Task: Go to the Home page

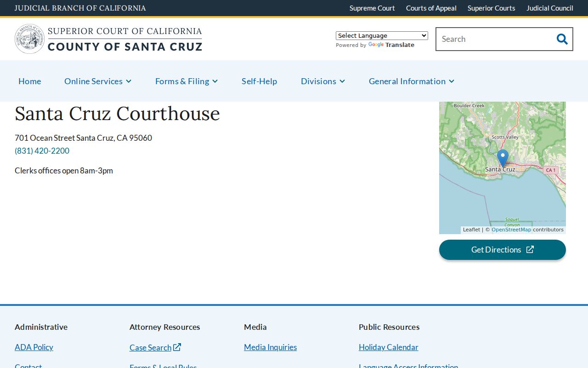Action: [x=30, y=81]
